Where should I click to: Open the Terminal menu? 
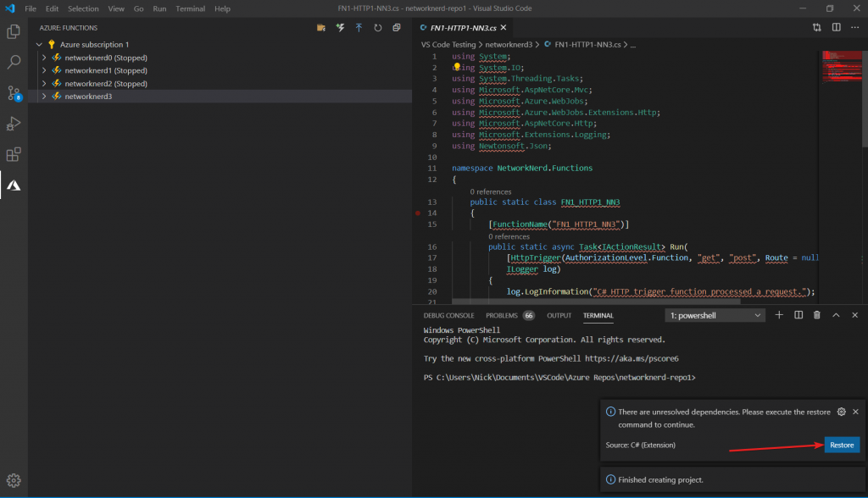(x=190, y=8)
